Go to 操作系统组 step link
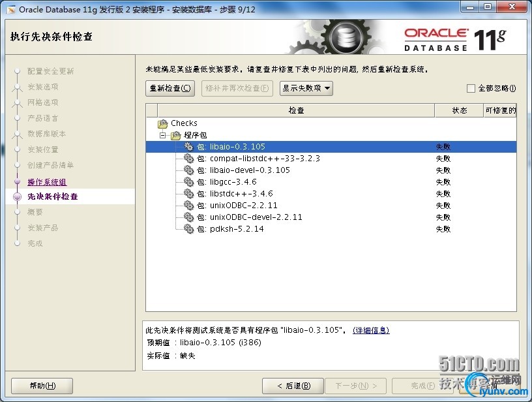Screen dimensions: 532x402 click(x=47, y=182)
